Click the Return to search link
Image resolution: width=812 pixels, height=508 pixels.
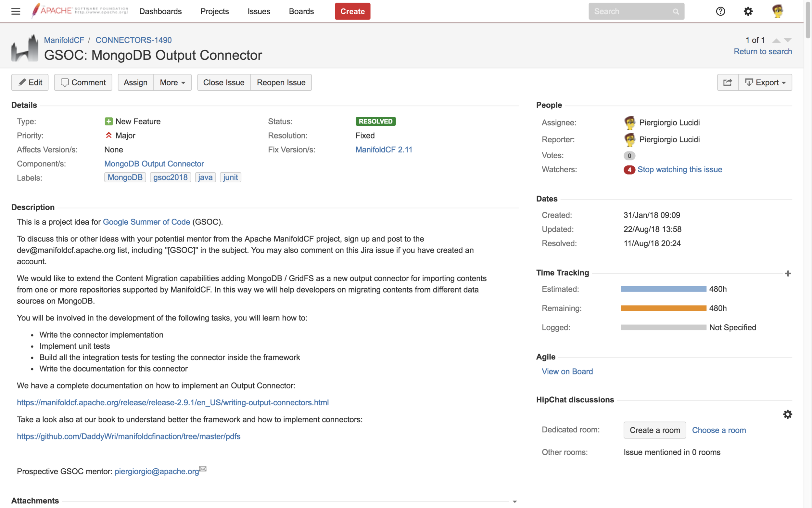tap(763, 51)
